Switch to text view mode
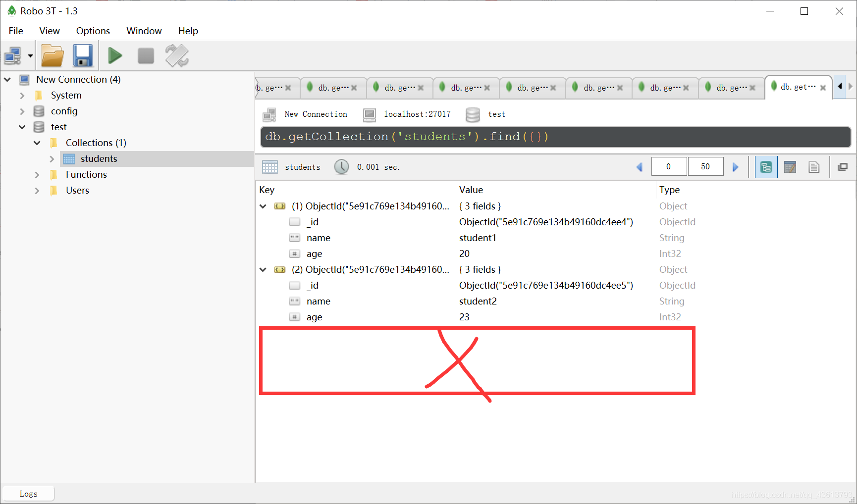 click(x=814, y=167)
